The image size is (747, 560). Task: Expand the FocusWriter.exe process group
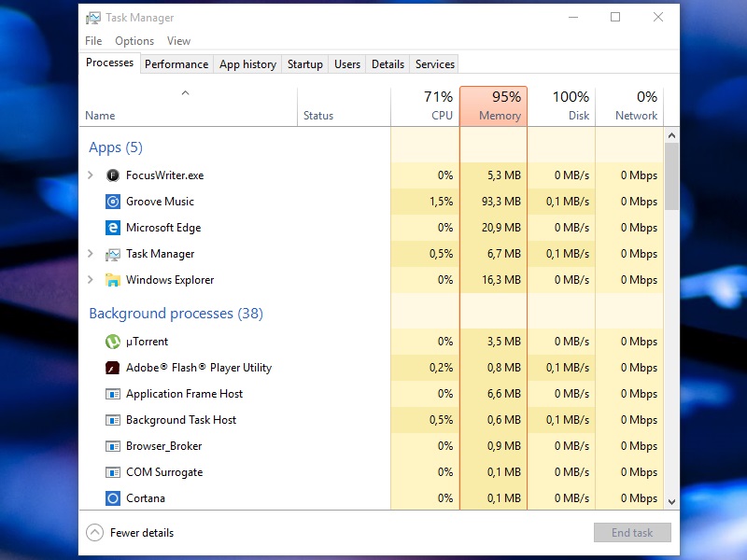91,175
